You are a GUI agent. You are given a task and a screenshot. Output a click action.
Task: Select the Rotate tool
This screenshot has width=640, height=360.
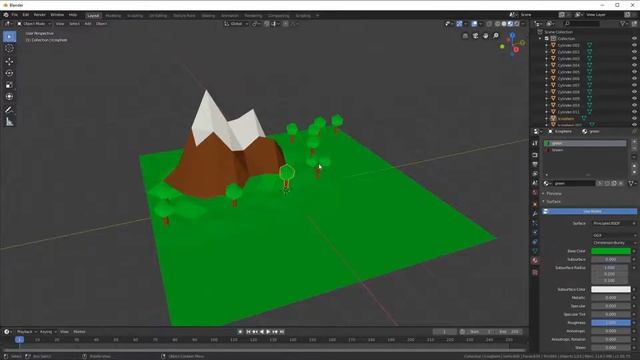coord(9,73)
